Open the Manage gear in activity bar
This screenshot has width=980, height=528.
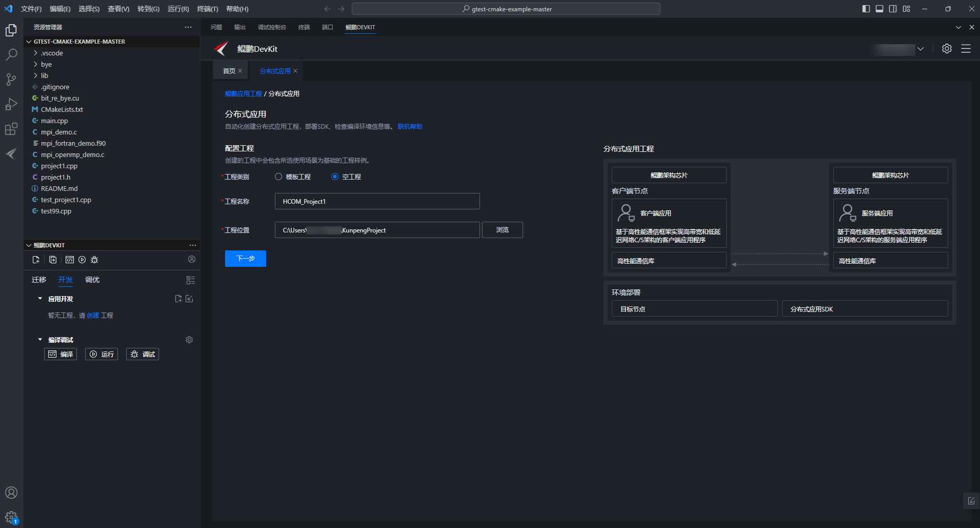[x=11, y=517]
